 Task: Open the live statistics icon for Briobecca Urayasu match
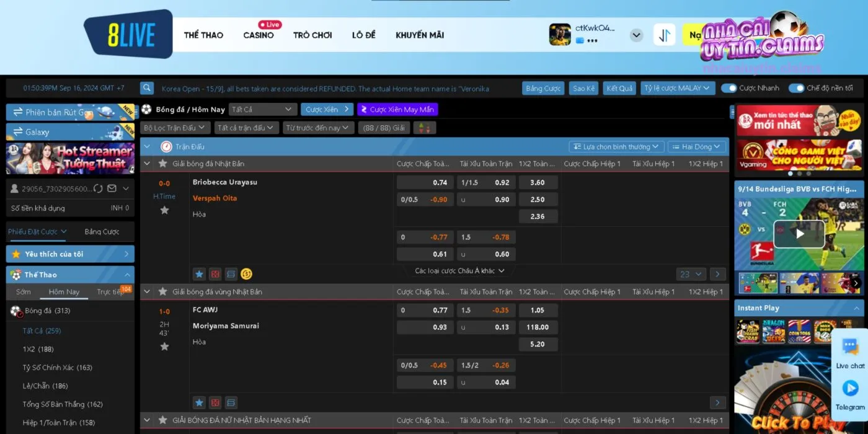tap(215, 273)
